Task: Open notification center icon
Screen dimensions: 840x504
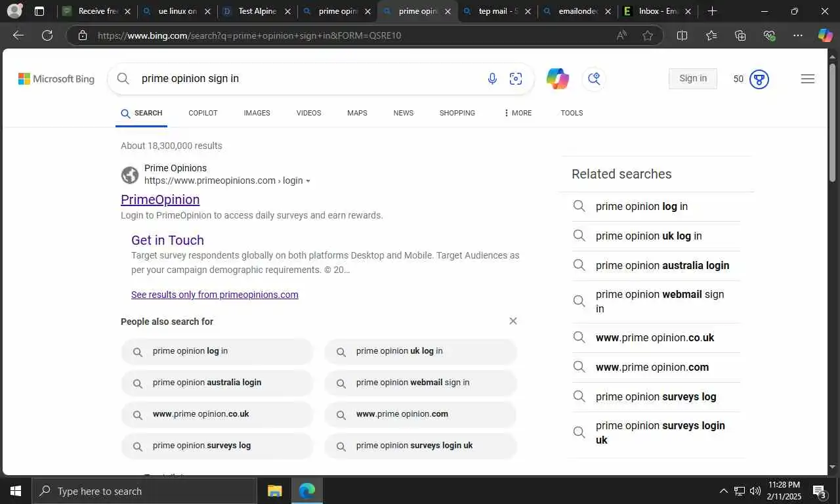Action: click(819, 491)
